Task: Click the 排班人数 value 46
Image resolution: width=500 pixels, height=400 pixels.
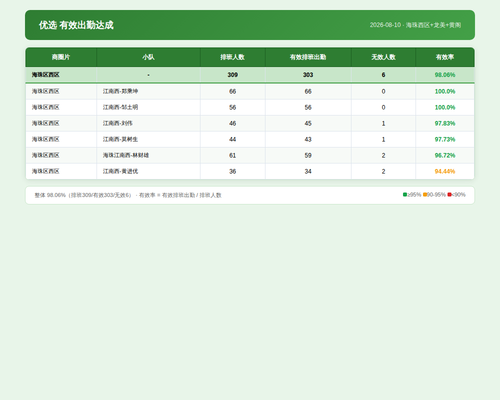Action: tap(233, 123)
